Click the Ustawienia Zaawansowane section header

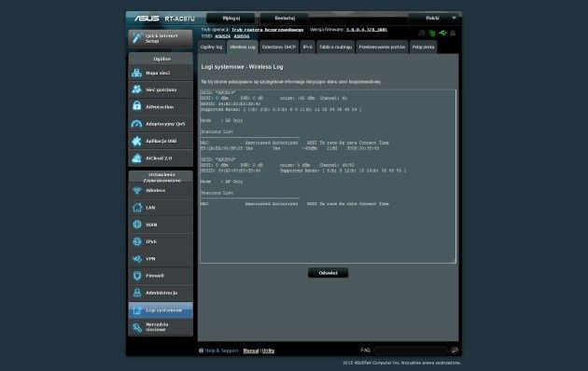point(161,177)
